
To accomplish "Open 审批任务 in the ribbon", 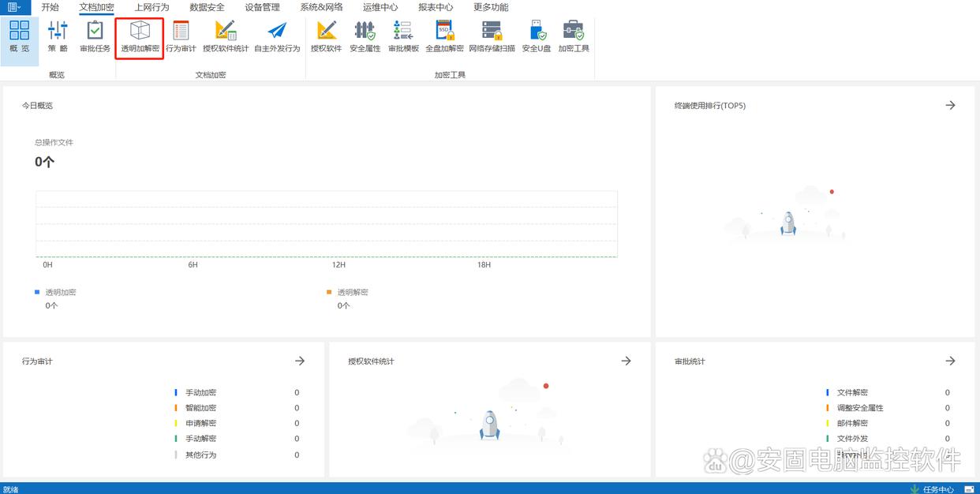I will 95,37.
